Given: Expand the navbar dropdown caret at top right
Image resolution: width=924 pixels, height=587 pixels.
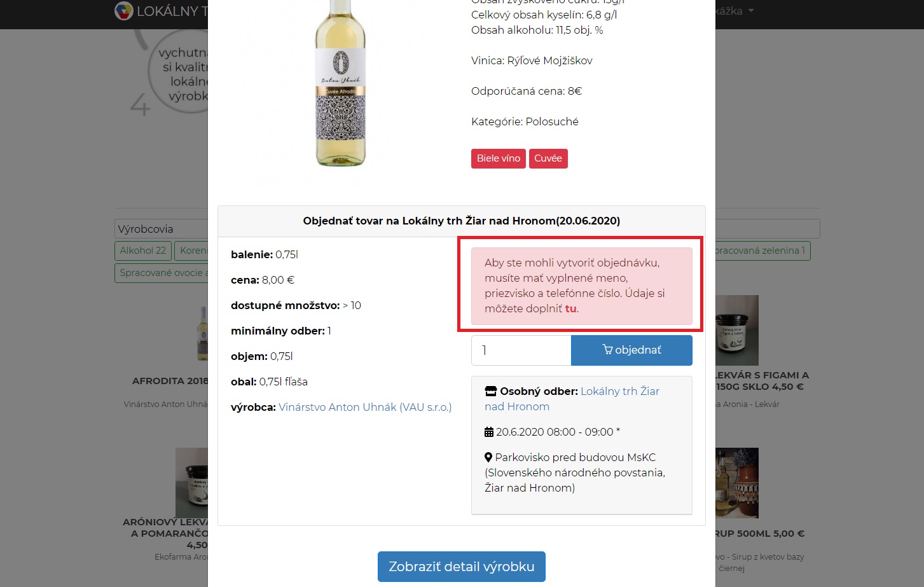Looking at the screenshot, I should click(x=751, y=11).
